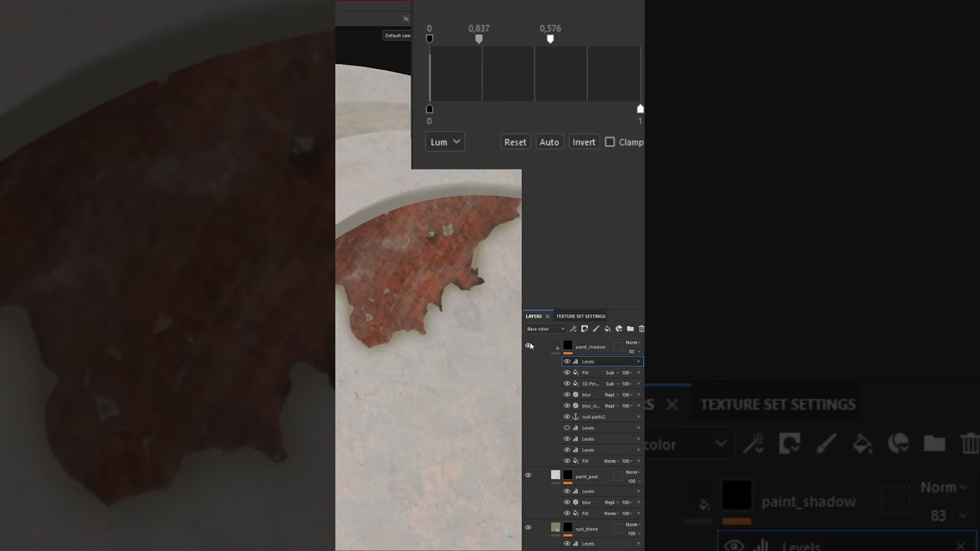Open the Repl blend dropdown on the blur_sl... row
The width and height of the screenshot is (980, 551).
[612, 406]
